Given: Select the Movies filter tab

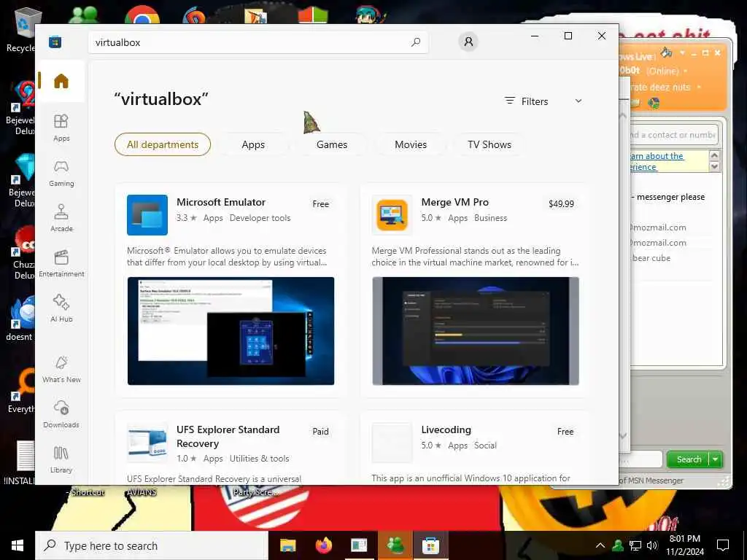Looking at the screenshot, I should [x=411, y=144].
